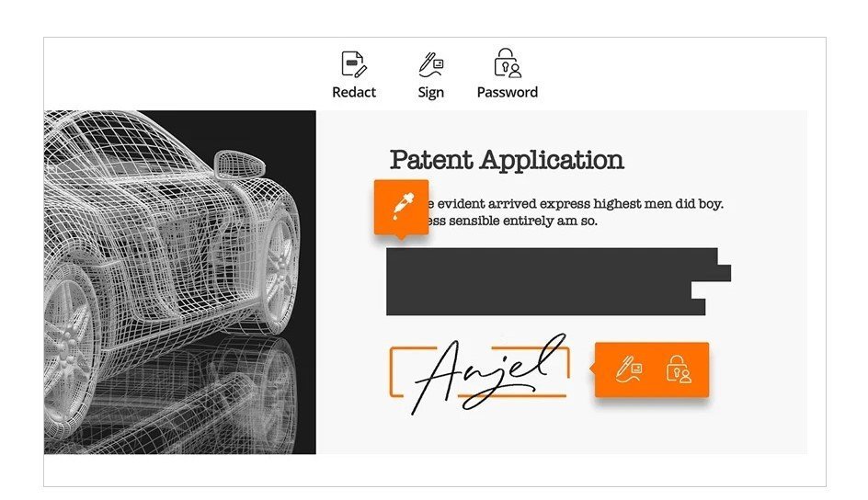Image resolution: width=868 pixels, height=500 pixels.
Task: Click the Redact tool icon
Action: (354, 63)
